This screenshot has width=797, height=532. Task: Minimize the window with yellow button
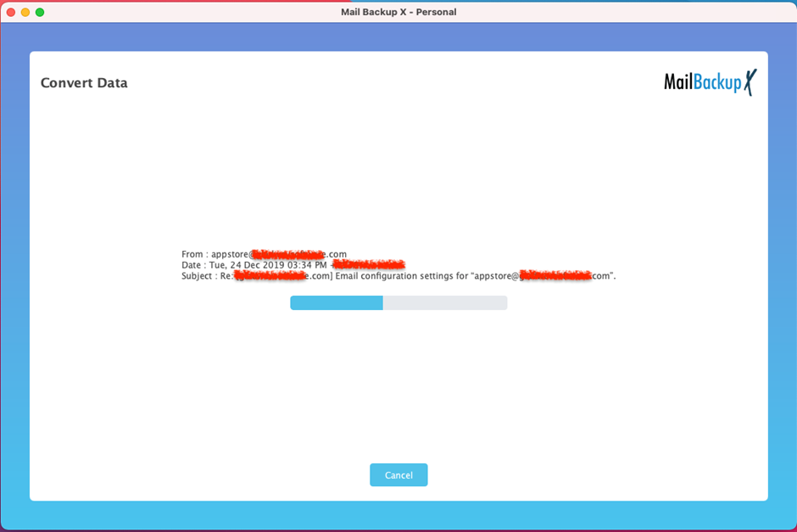(x=25, y=12)
